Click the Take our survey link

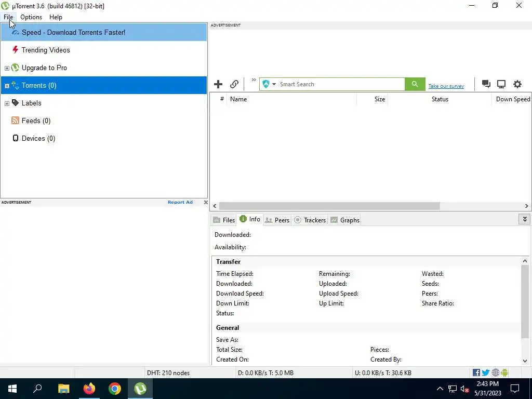[x=446, y=86]
